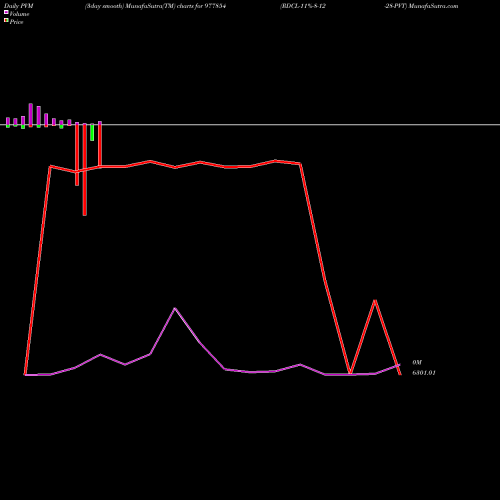
Task: Click the longest red downward bar
Action: click(x=85, y=170)
